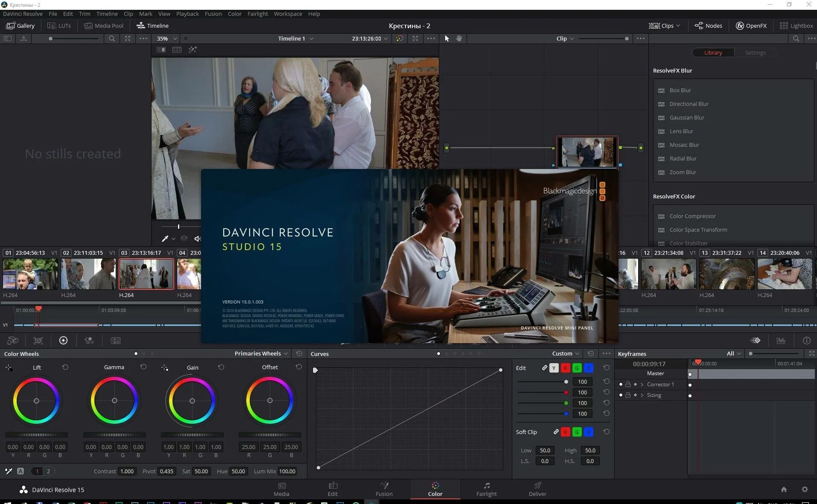The height and width of the screenshot is (504, 817).
Task: Expand the Corrector 1 keyframe row
Action: 642,385
